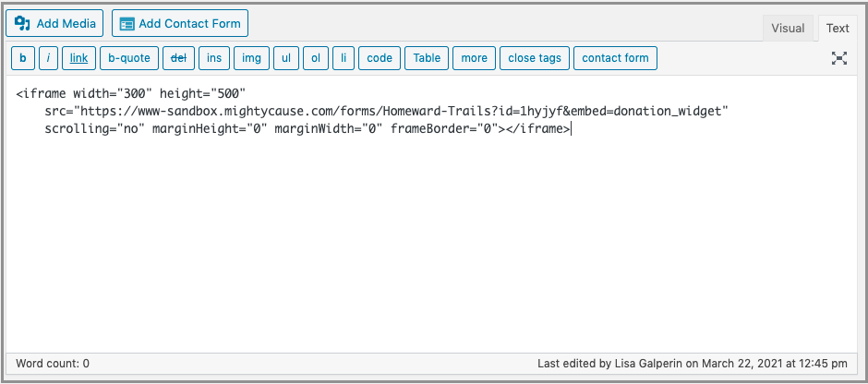Insert a Read More tag with more button
Viewport: 868px width, 384px height.
click(x=474, y=58)
